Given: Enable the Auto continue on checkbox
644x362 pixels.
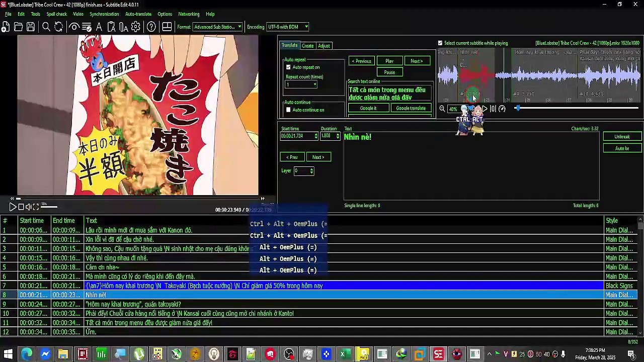Looking at the screenshot, I should [288, 110].
